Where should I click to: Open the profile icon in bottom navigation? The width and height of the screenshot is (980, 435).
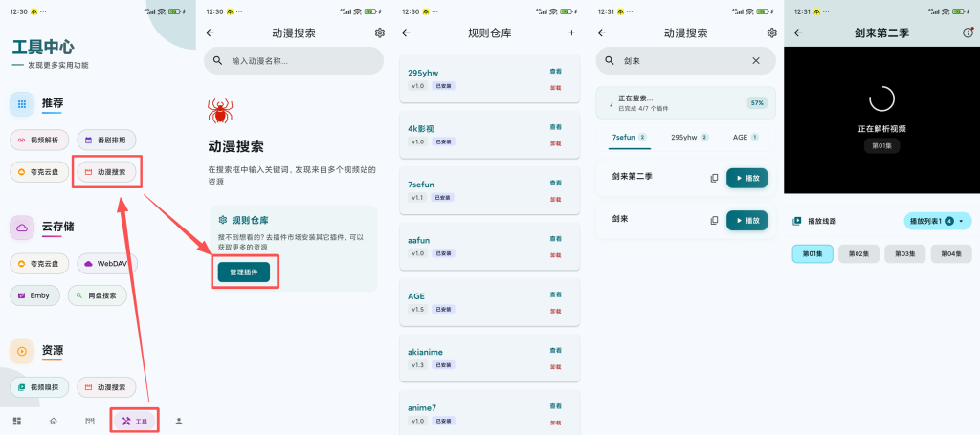point(178,421)
